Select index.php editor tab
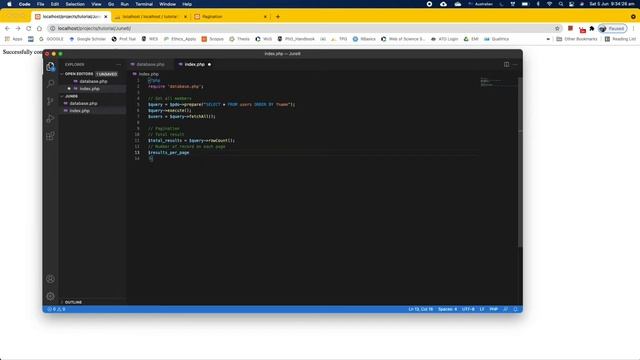The image size is (640, 360). pos(194,64)
